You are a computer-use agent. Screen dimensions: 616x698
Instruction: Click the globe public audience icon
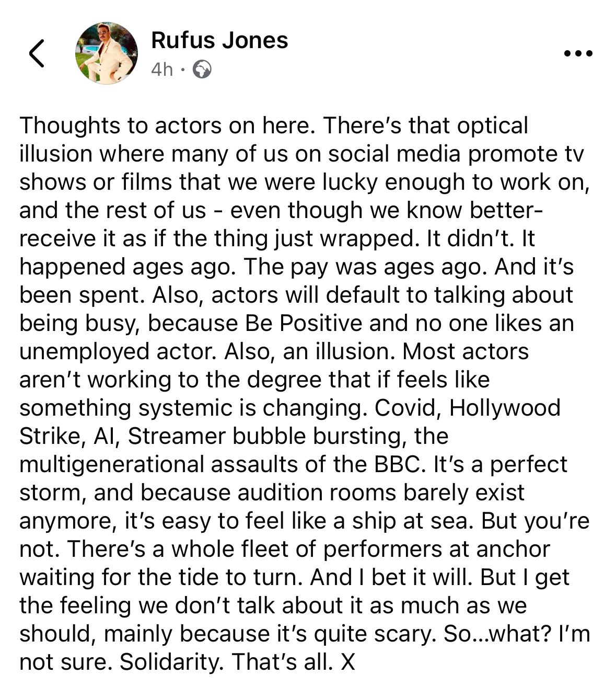pyautogui.click(x=202, y=69)
